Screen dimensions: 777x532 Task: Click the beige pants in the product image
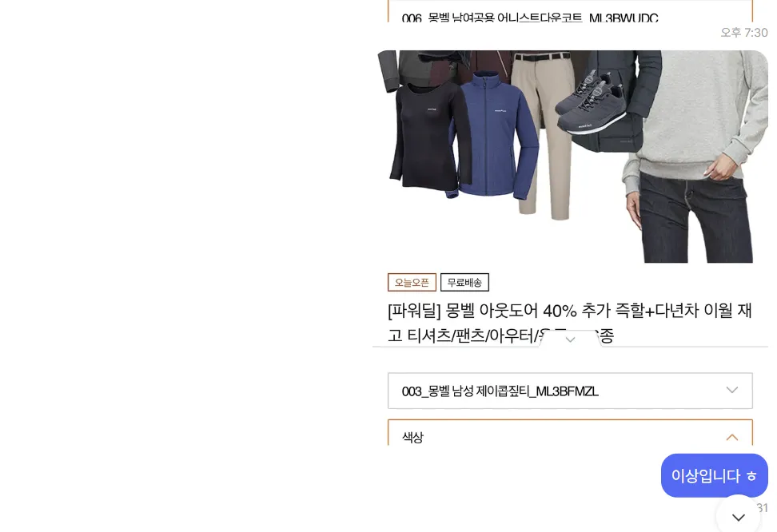pyautogui.click(x=543, y=135)
